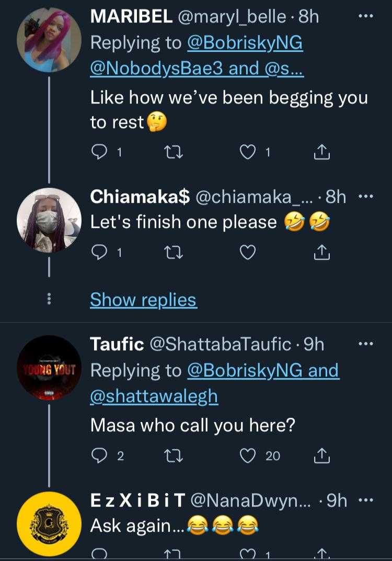The height and width of the screenshot is (561, 392).
Task: Share Chiamaka$'s tweet
Action: (322, 253)
